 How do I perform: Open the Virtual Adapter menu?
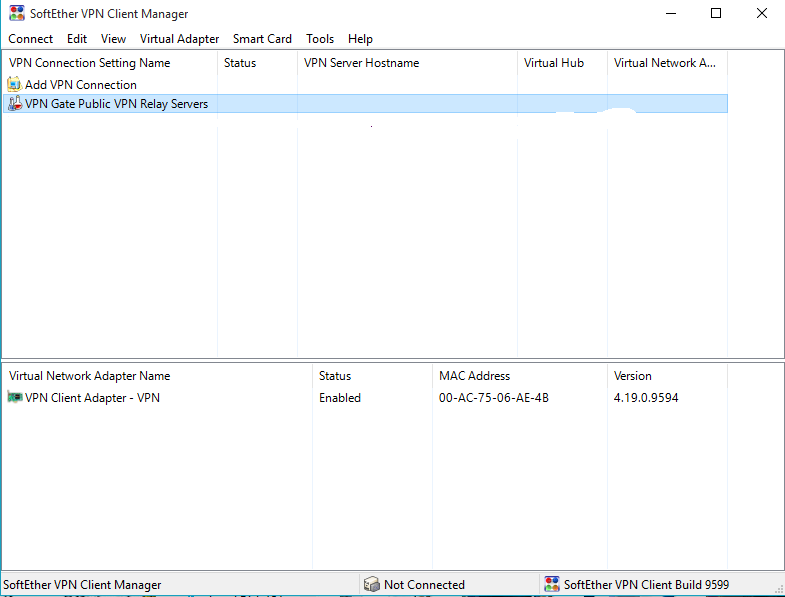pos(179,39)
